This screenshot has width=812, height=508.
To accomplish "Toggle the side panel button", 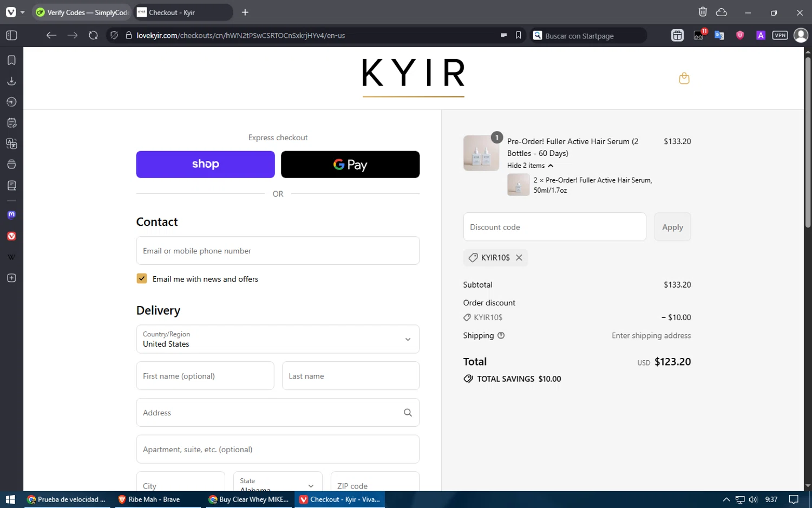I will pyautogui.click(x=11, y=35).
